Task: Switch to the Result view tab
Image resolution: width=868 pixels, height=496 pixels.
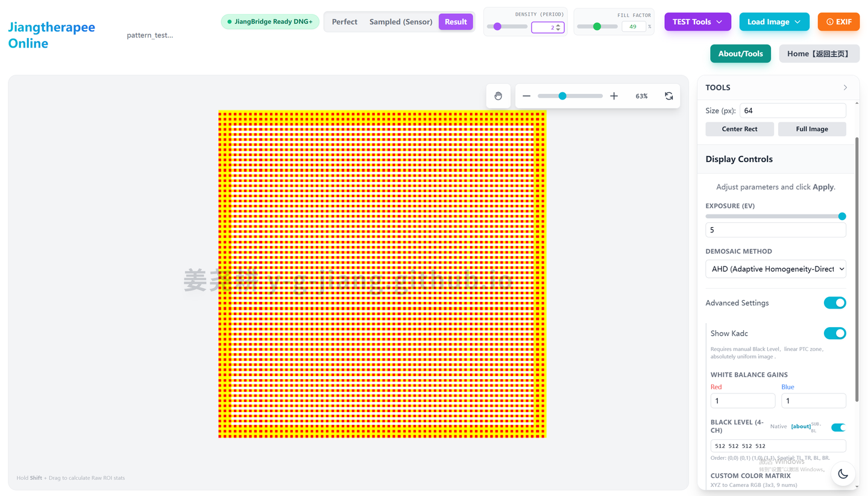Action: [456, 21]
